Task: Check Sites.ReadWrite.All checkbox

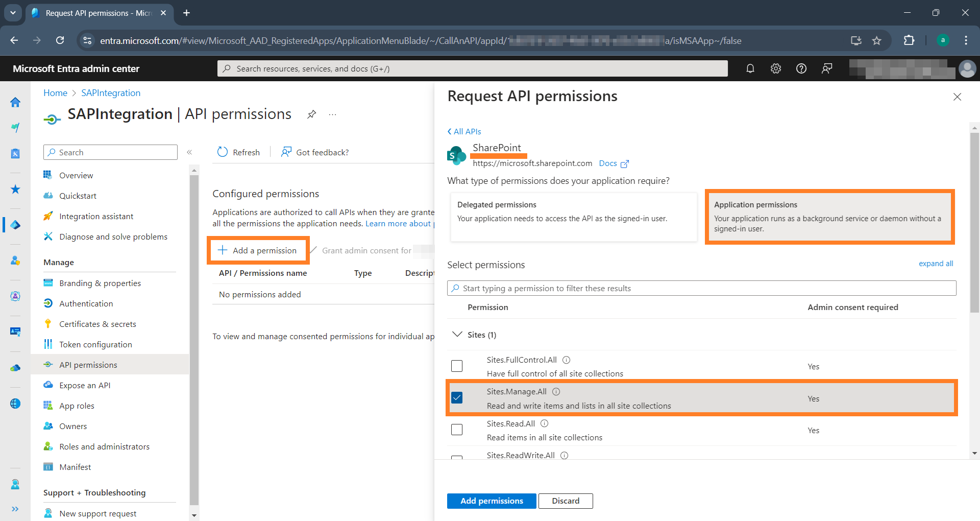Action: point(457,457)
